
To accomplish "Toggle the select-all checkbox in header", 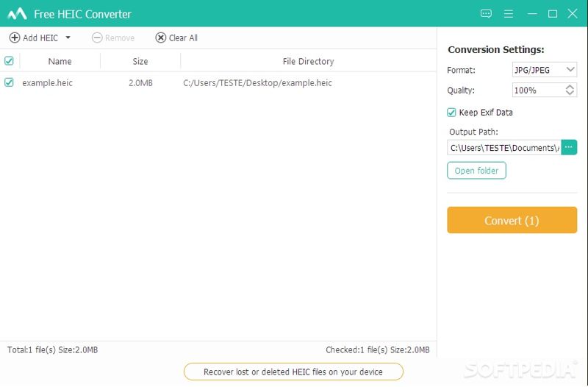I will pos(9,60).
